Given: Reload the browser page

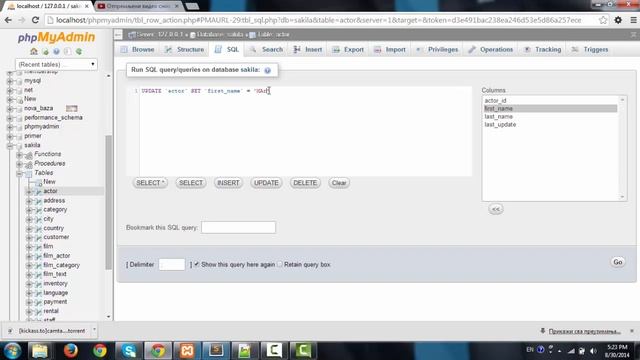Looking at the screenshot, I should (x=36, y=20).
